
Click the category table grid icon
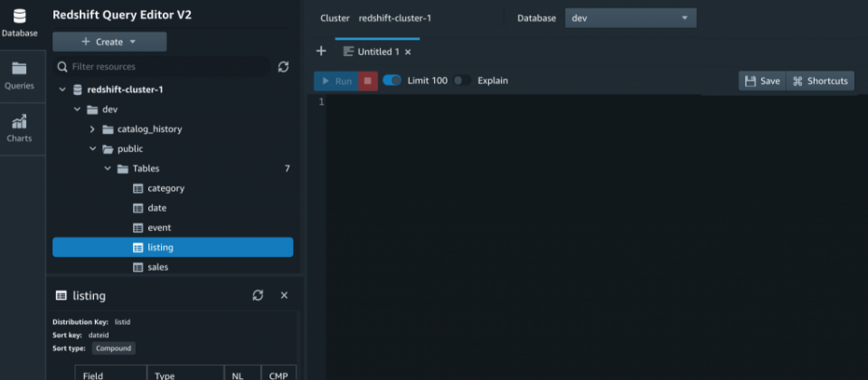[137, 188]
